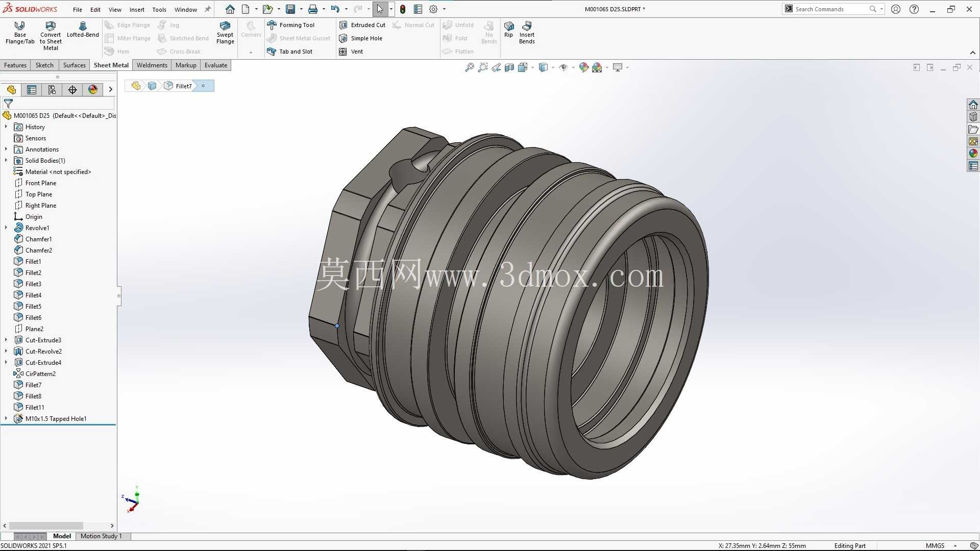
Task: Click the Extruded Cut tool
Action: (362, 25)
